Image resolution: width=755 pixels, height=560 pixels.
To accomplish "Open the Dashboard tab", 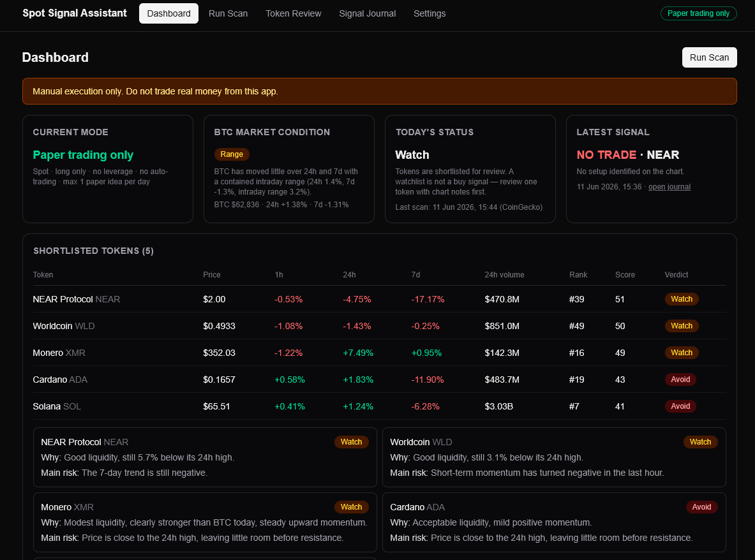I will point(168,13).
